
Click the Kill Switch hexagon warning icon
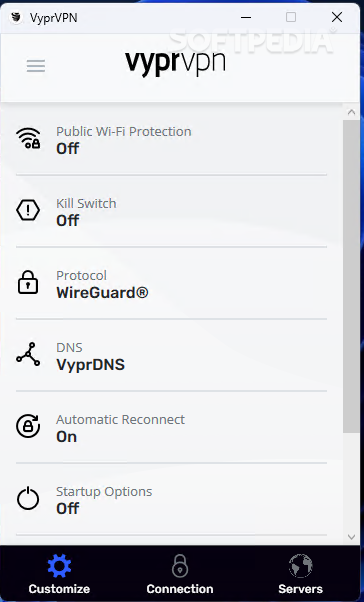[28, 211]
